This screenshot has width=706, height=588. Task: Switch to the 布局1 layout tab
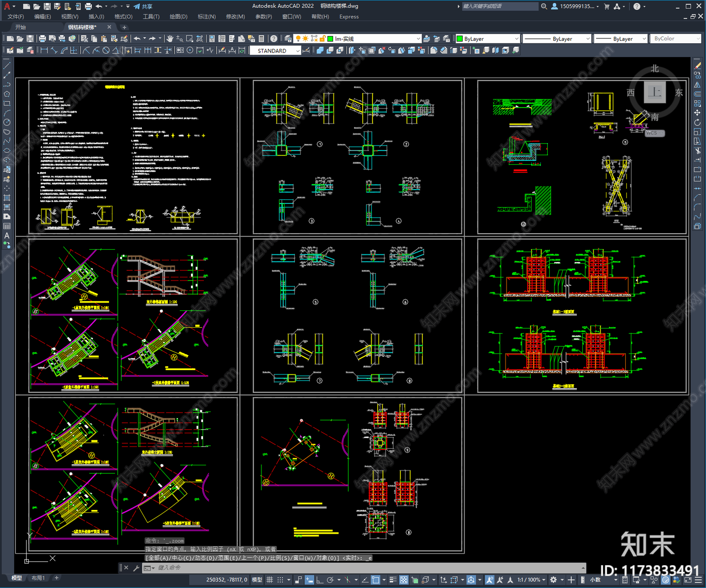point(38,578)
